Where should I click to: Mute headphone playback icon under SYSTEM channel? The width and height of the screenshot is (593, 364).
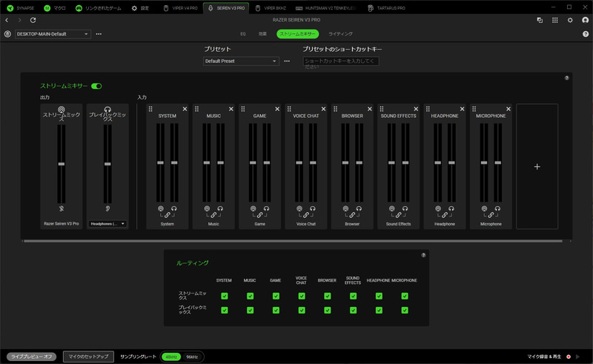174,208
